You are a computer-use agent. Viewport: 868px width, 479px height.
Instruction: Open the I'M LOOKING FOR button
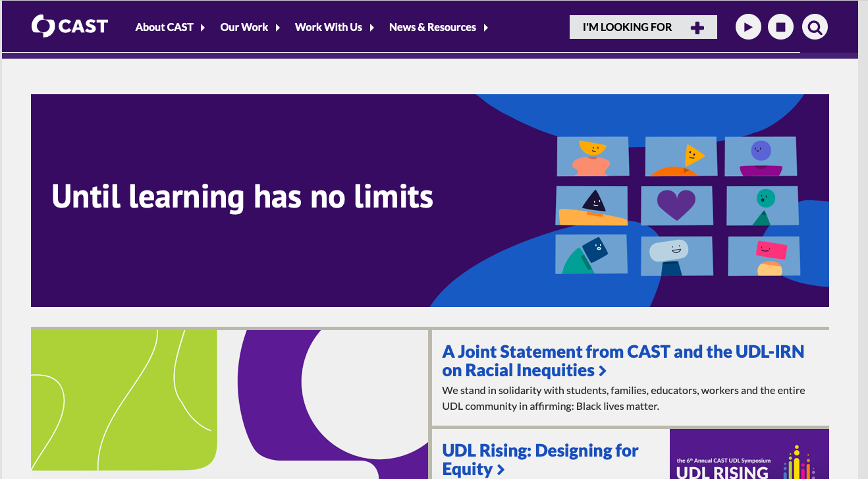643,27
